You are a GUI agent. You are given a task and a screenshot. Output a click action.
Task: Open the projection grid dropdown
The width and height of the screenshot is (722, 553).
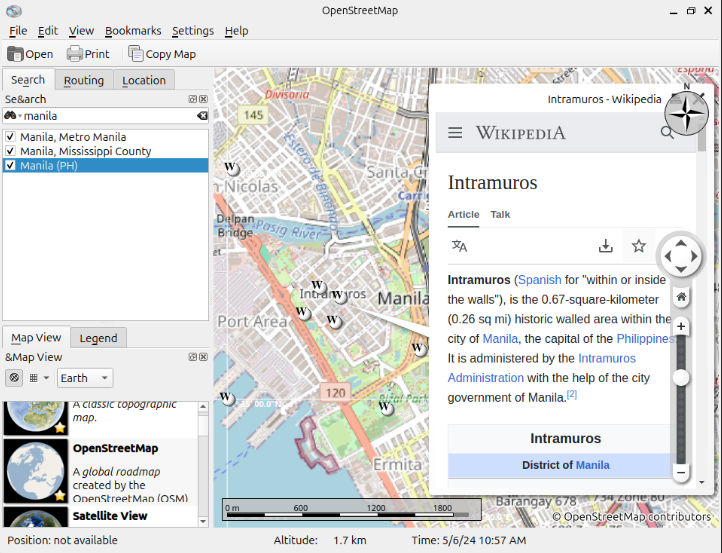pyautogui.click(x=39, y=378)
